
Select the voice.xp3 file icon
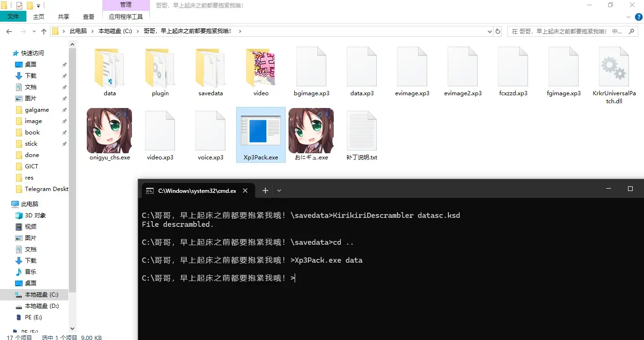[210, 131]
